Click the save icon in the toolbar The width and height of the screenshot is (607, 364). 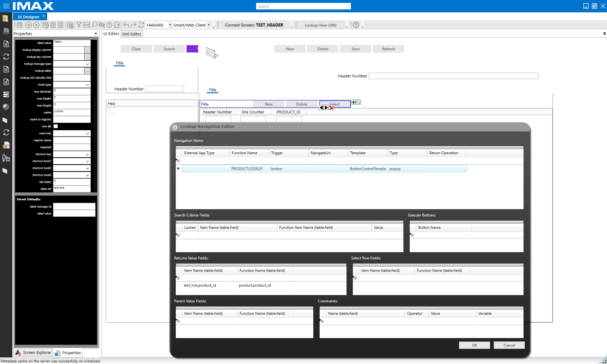tap(19, 25)
